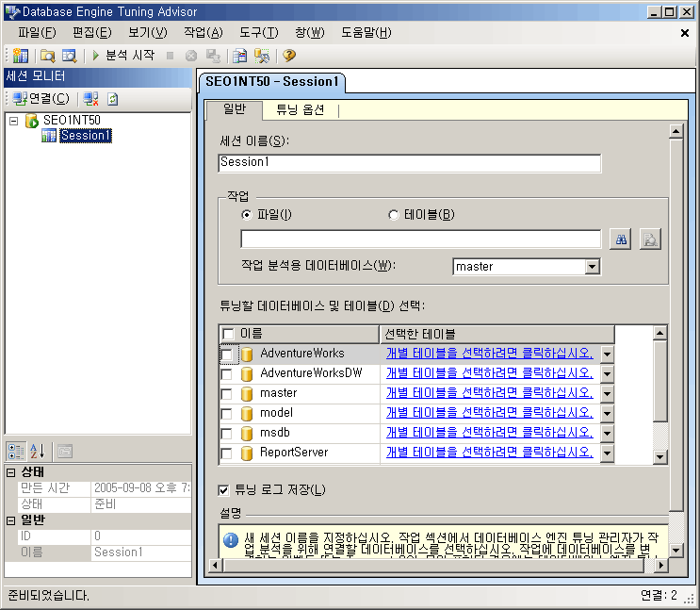The width and height of the screenshot is (700, 610).
Task: Click the 세션 이름 text field
Action: (x=409, y=163)
